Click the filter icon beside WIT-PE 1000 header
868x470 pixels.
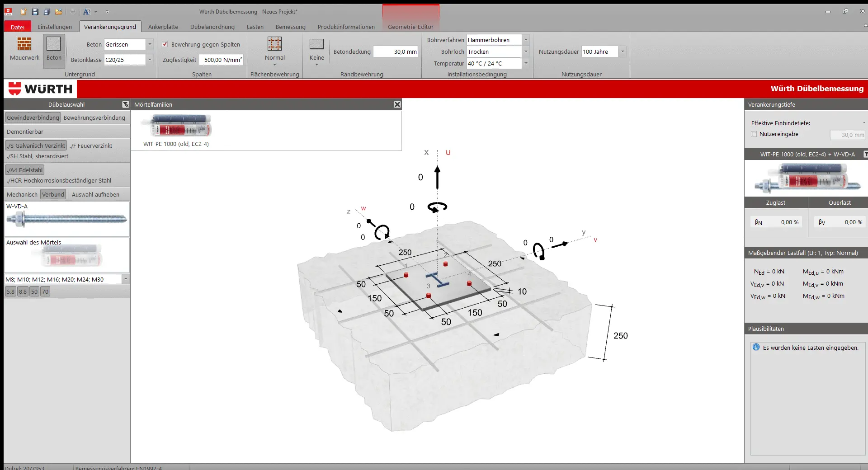pyautogui.click(x=865, y=154)
